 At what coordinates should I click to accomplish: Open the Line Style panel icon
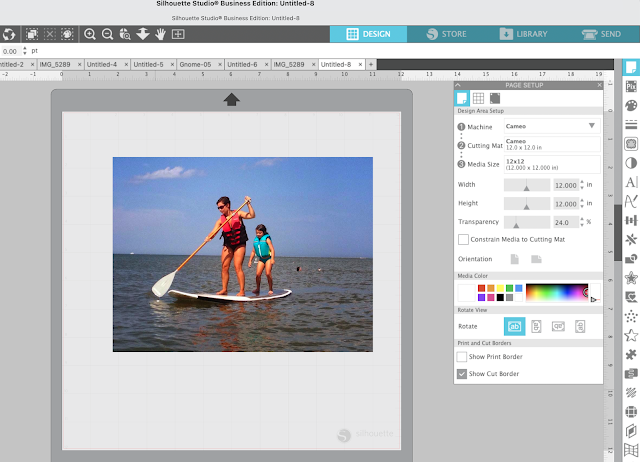pos(631,124)
